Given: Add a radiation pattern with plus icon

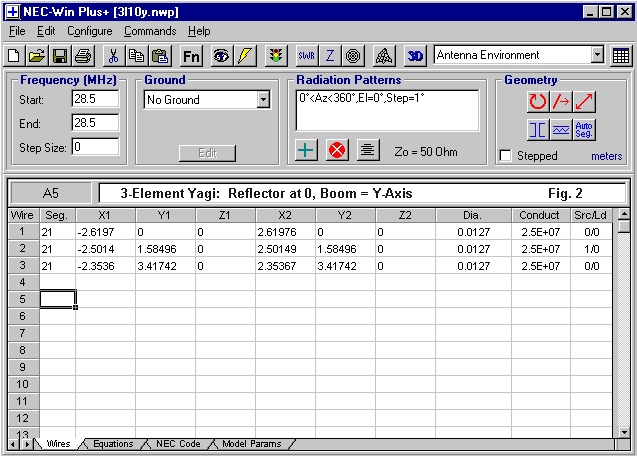Looking at the screenshot, I should click(307, 151).
